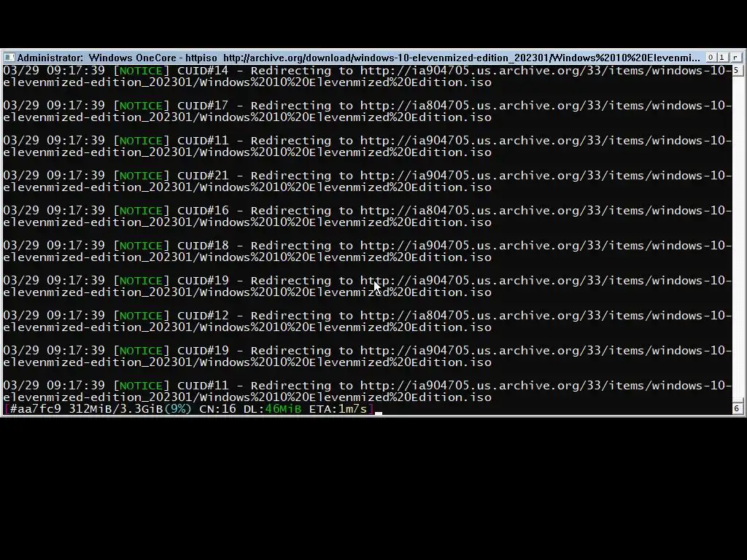Click the '(9%)' completion percentage
The height and width of the screenshot is (560, 747).
(x=178, y=408)
